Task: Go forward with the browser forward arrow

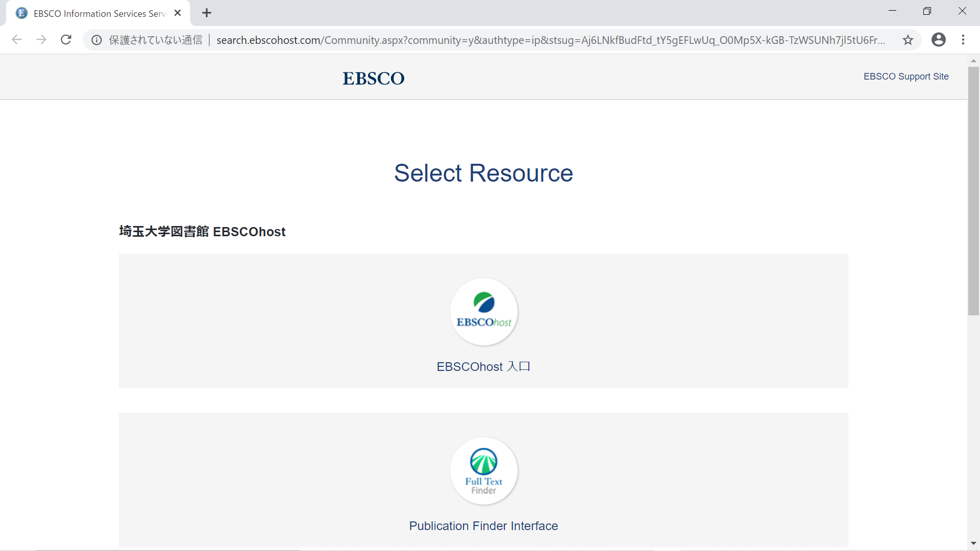Action: coord(41,40)
